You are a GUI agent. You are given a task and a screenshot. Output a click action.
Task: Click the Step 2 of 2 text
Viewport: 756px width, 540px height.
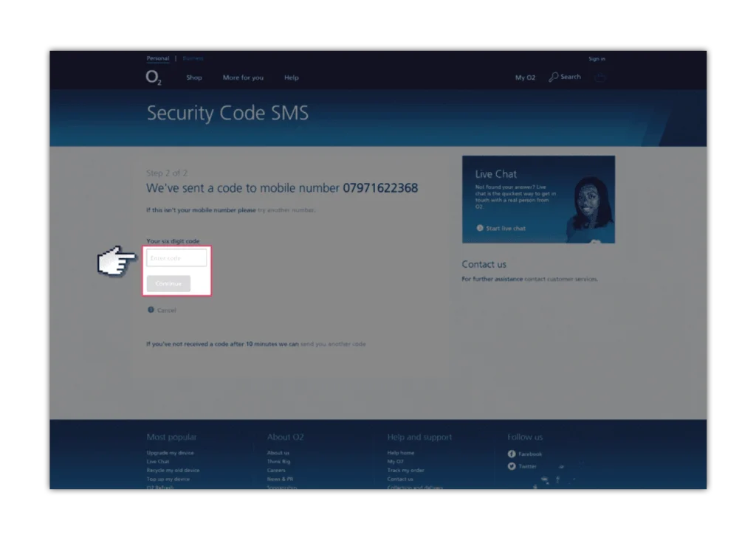167,173
